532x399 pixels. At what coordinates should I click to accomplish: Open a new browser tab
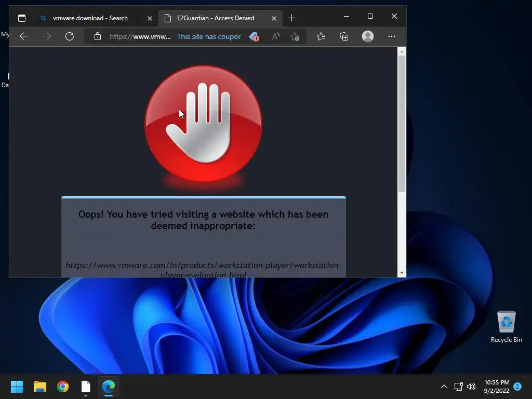tap(291, 18)
